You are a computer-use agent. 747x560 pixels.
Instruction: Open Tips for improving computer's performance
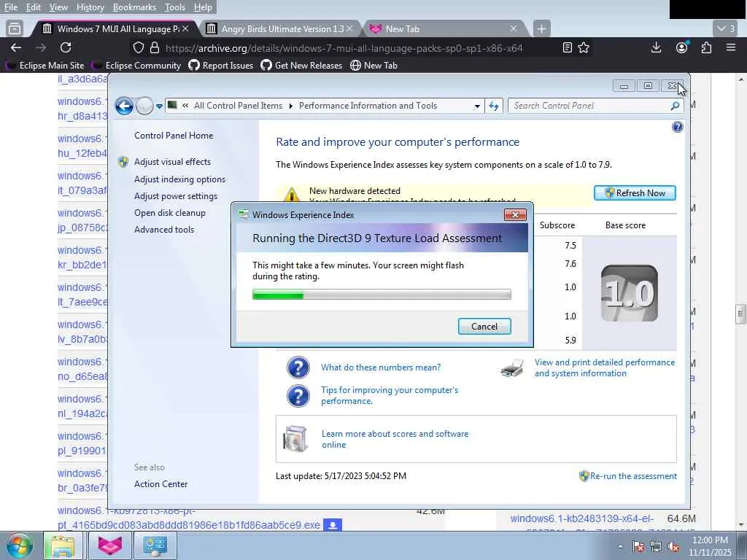pos(390,395)
